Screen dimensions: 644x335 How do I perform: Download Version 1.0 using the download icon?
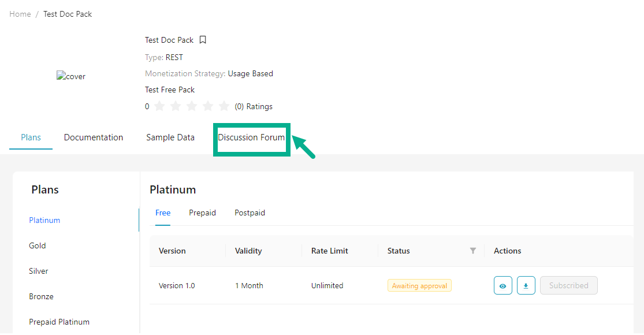point(526,285)
